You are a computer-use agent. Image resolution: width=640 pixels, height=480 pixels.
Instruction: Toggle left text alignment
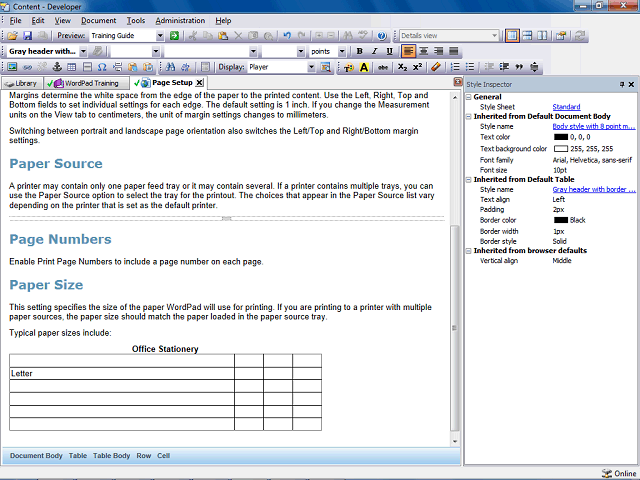pyautogui.click(x=408, y=51)
